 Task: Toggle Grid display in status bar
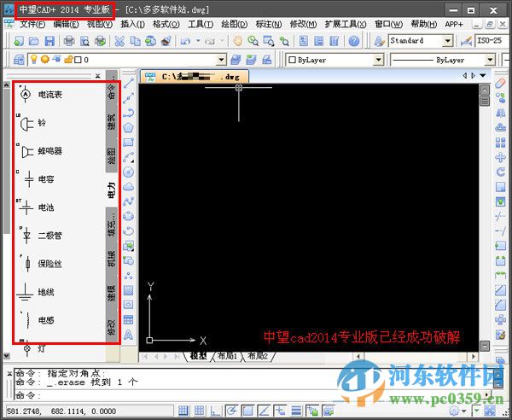tap(200, 411)
